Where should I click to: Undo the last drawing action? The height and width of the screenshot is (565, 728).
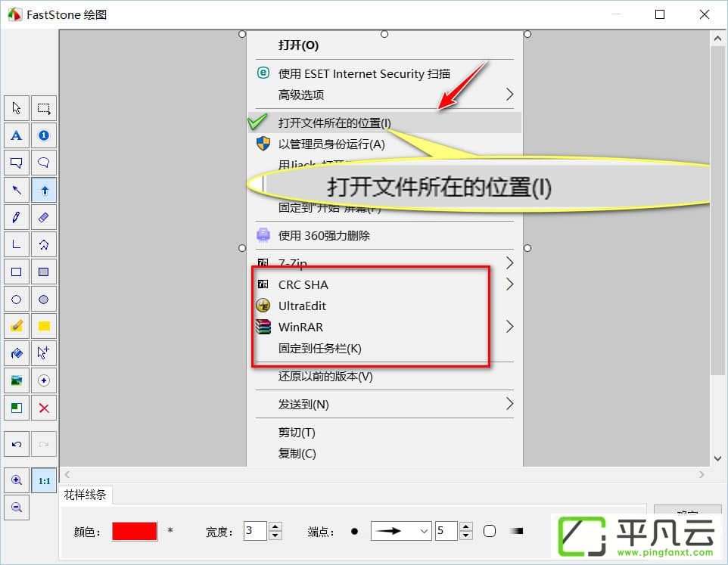click(x=16, y=445)
